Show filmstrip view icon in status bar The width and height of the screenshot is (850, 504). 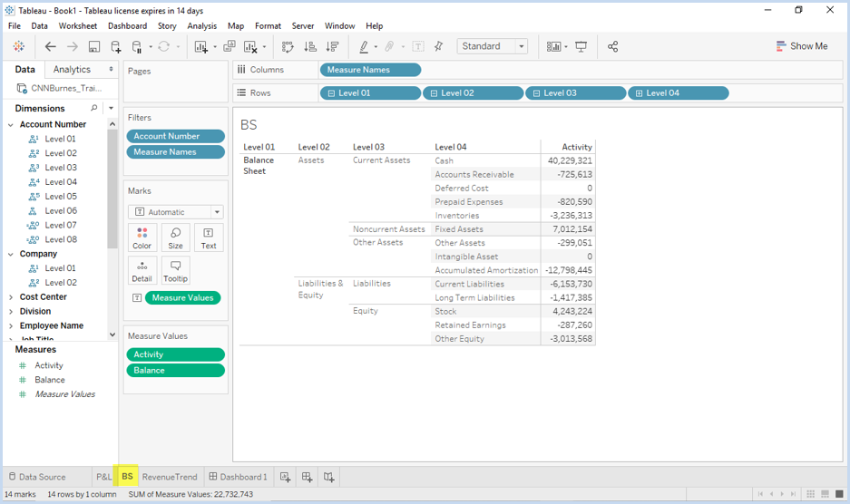tap(825, 494)
